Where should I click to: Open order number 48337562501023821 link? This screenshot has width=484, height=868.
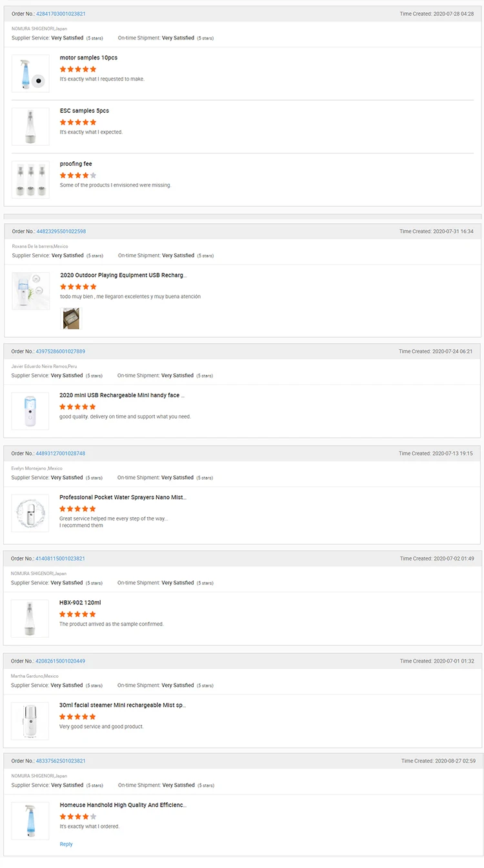coord(61,761)
